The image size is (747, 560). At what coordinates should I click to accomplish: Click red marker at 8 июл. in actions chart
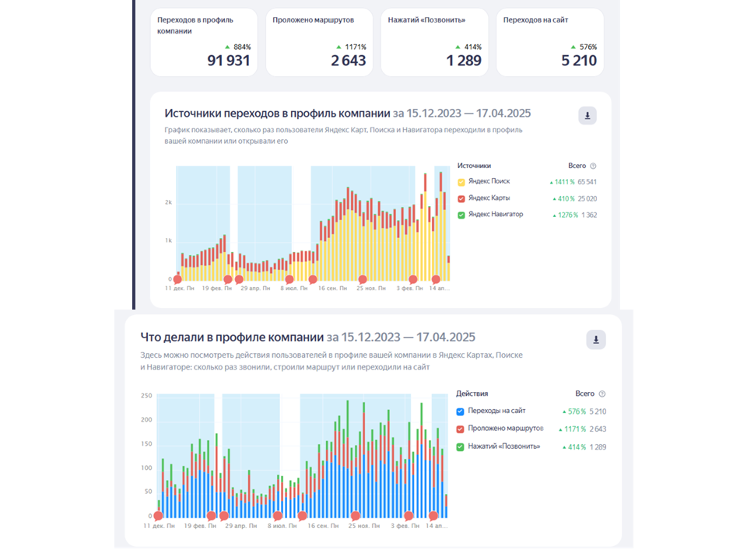[x=278, y=515]
